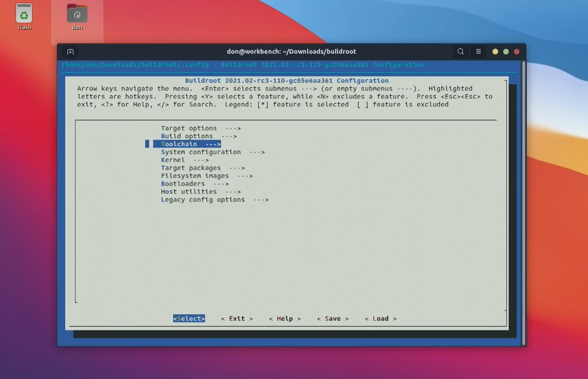The image size is (588, 379).
Task: Expand the Build options submenu
Action: [x=186, y=136]
